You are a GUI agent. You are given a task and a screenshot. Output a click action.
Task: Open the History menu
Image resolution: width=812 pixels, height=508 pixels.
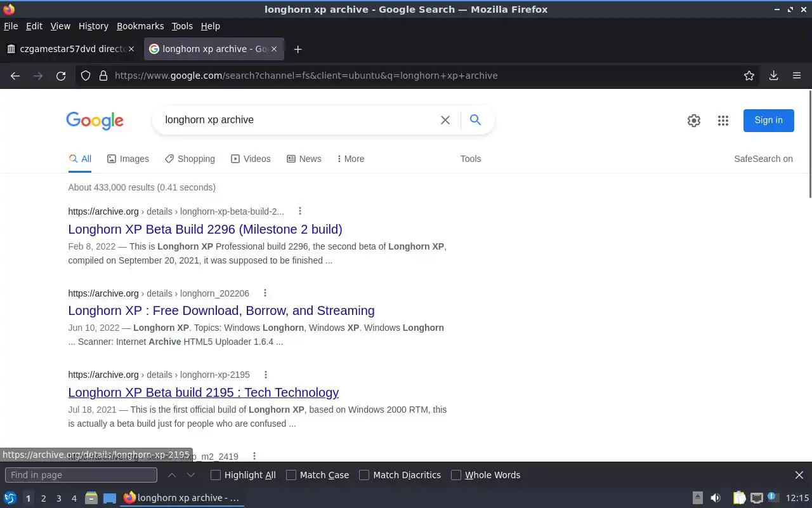(93, 26)
